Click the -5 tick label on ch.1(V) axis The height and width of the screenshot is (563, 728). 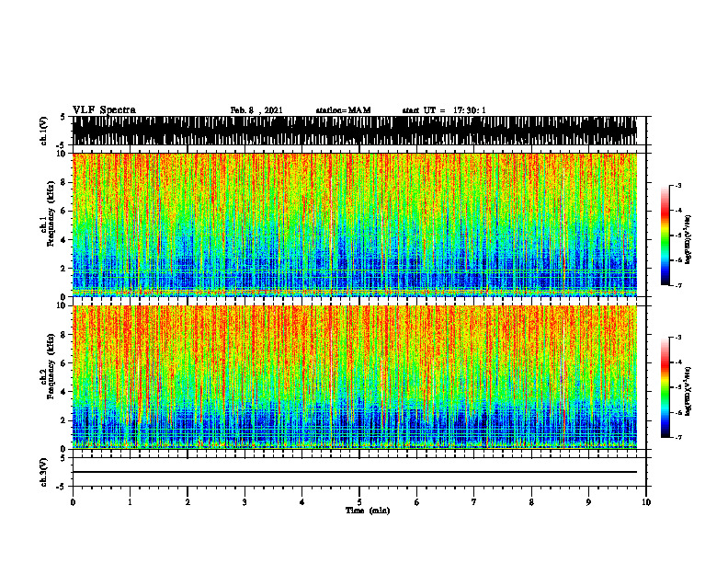63,145
